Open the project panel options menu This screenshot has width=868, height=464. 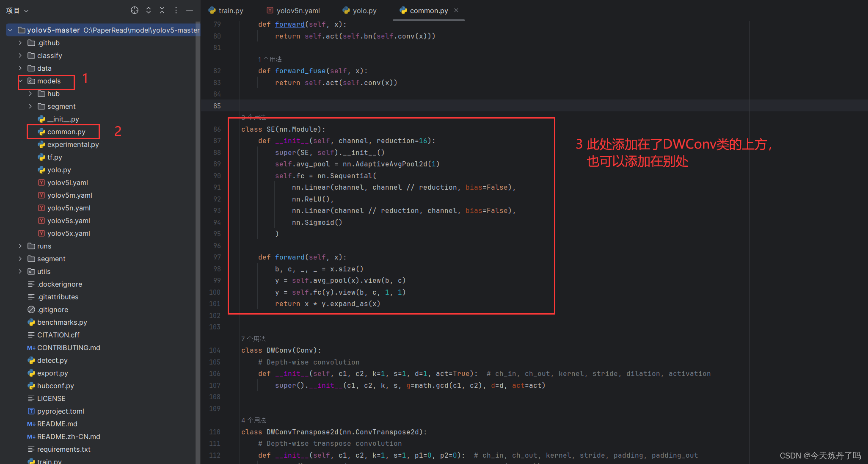176,10
